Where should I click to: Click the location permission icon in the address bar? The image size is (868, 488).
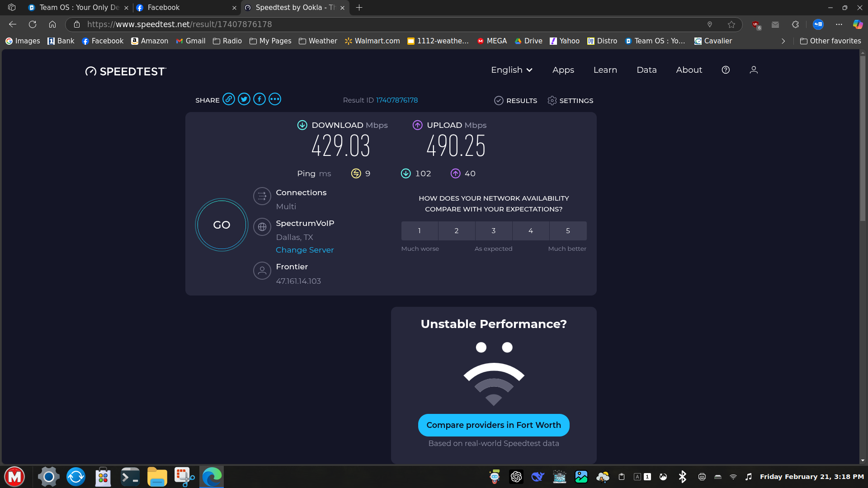pos(710,24)
